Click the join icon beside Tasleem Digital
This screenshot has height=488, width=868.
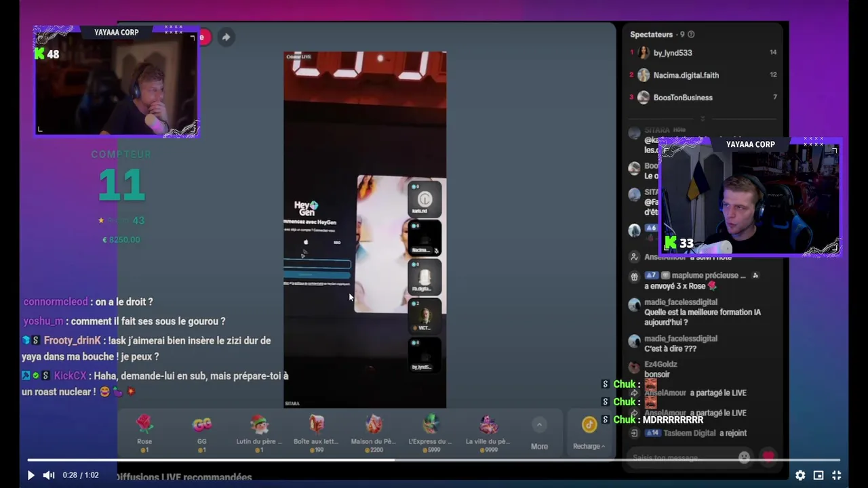[x=634, y=433]
